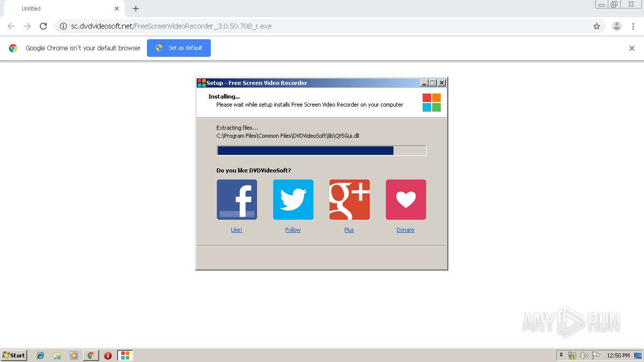Open a new Chrome tab

[x=136, y=9]
